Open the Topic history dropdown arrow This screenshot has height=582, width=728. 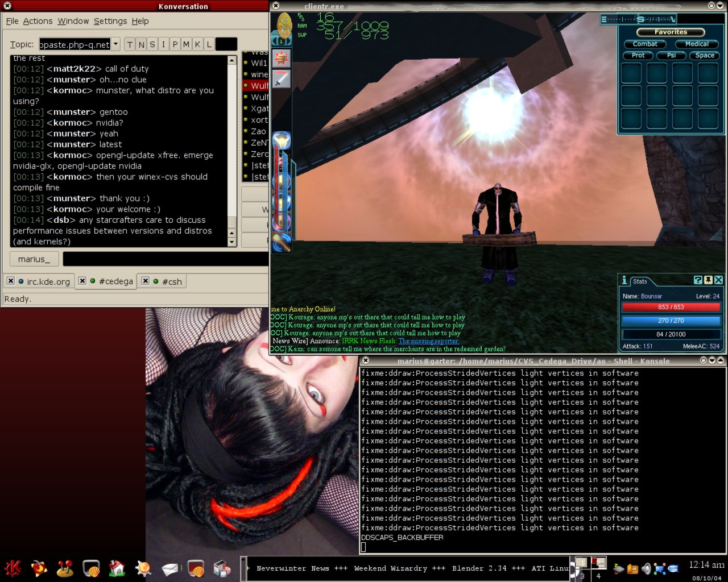[x=115, y=44]
